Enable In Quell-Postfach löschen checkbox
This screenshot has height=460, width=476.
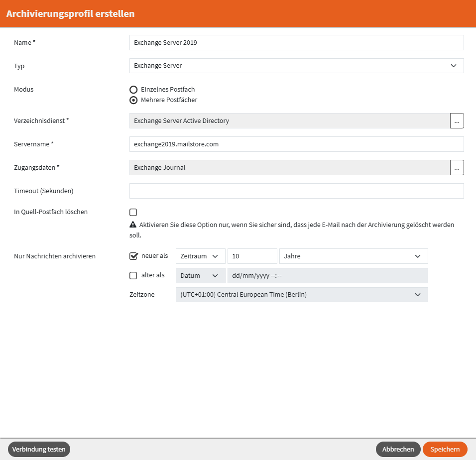click(x=133, y=212)
